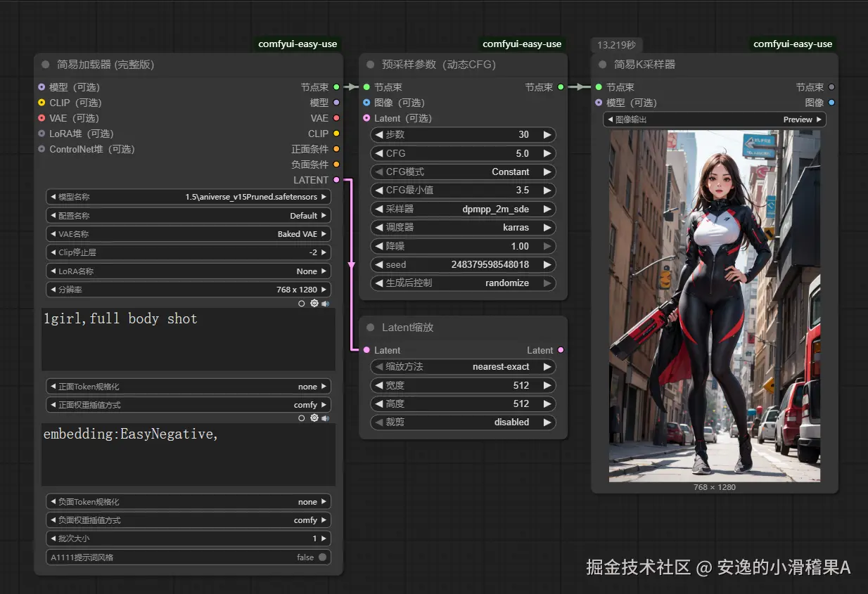868x594 pixels.
Task: Click the gear icon above the EasyNegative prompt box
Action: pyautogui.click(x=314, y=418)
